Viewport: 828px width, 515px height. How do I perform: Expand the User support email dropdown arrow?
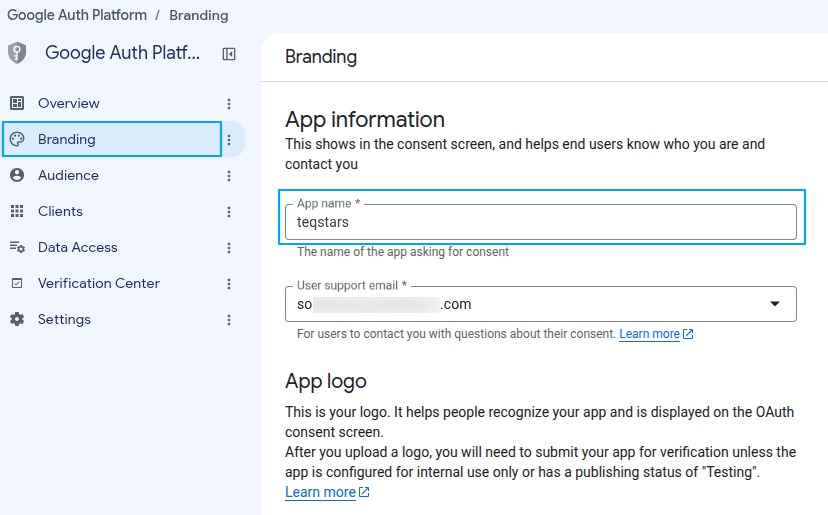[775, 304]
